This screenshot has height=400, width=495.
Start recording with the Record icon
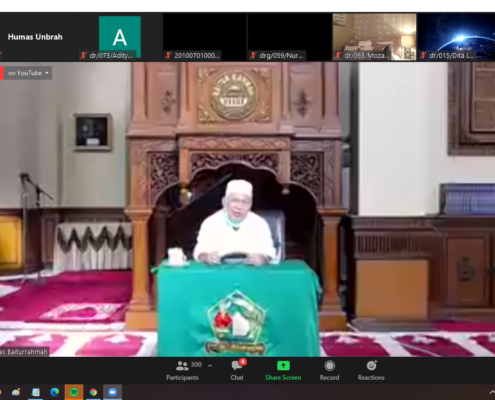[329, 366]
